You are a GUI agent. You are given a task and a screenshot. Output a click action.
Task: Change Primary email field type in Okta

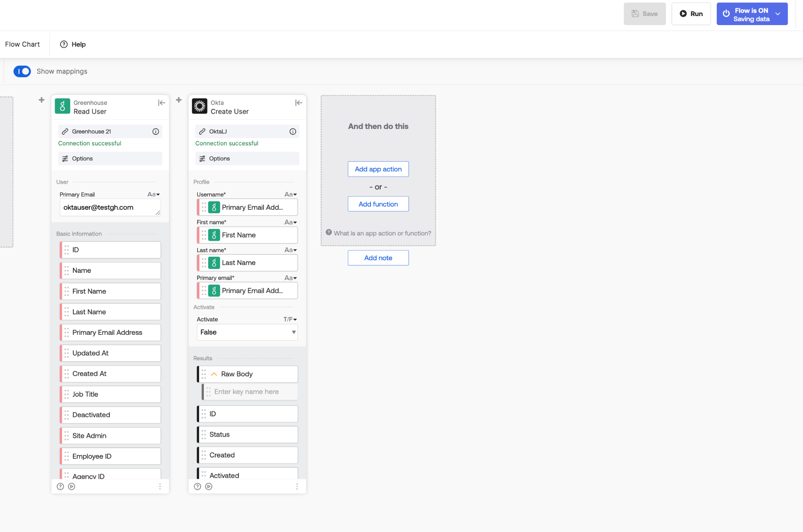pyautogui.click(x=291, y=278)
